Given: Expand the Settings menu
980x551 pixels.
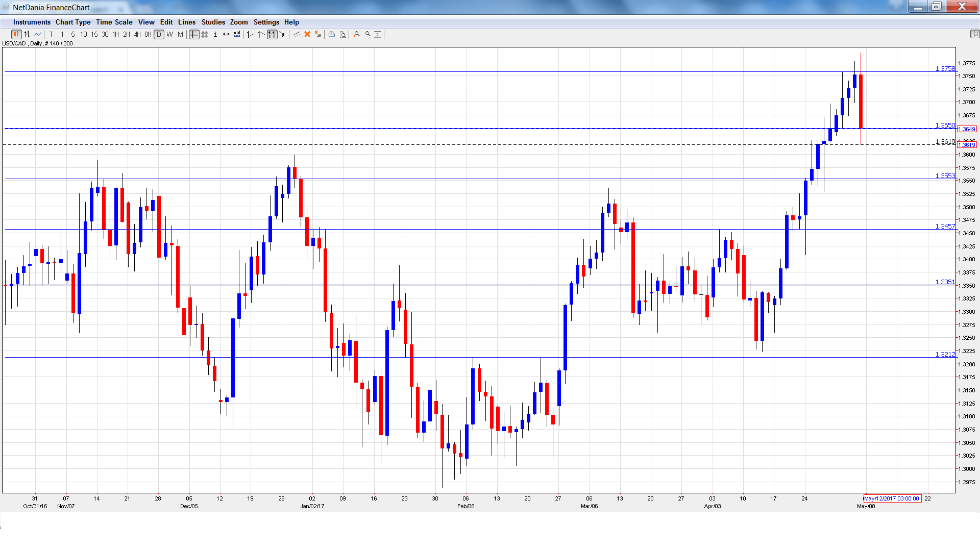Looking at the screenshot, I should click(x=266, y=22).
